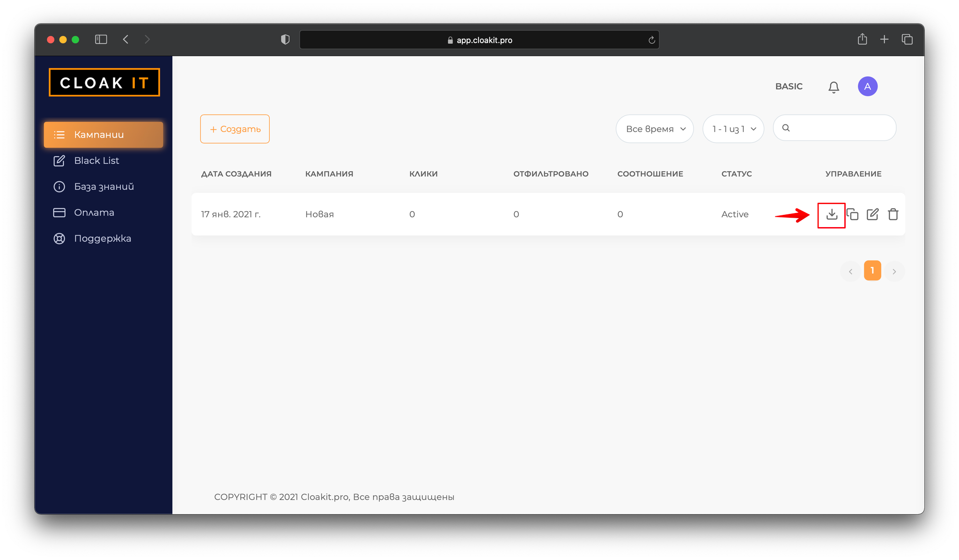The image size is (959, 560).
Task: Click the download icon for the campaign
Action: point(832,214)
